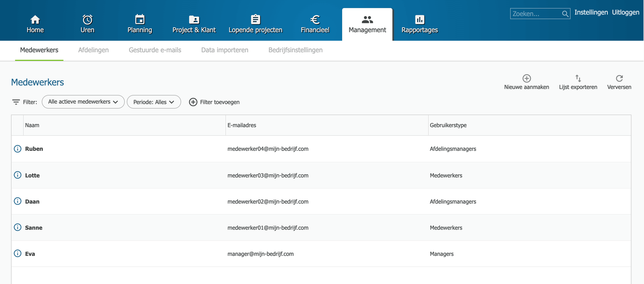Click the Filter toevoegen label
The width and height of the screenshot is (644, 284).
[x=220, y=102]
